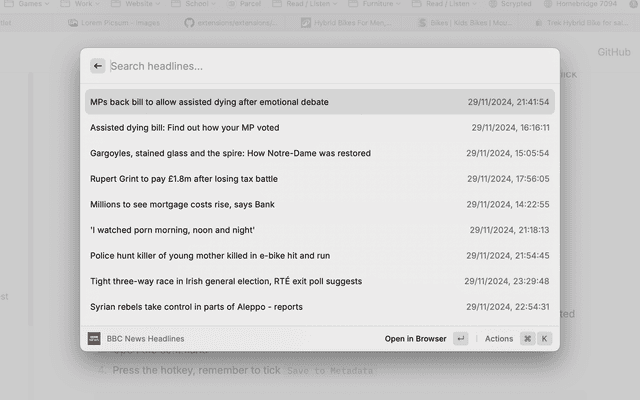Click the BBC News Headlines extension icon
The width and height of the screenshot is (640, 400).
click(x=94, y=339)
